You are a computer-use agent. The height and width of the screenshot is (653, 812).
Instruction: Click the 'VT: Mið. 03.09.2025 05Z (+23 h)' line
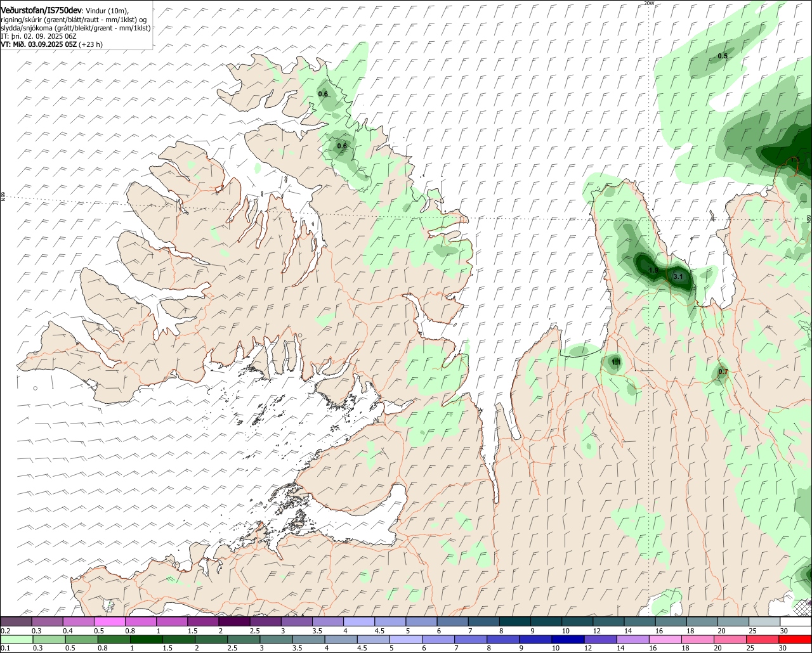52,44
